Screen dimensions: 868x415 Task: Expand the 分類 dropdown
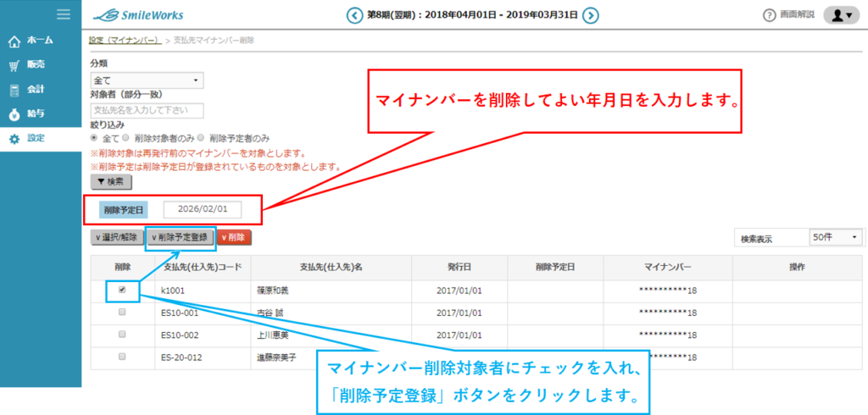pos(147,80)
